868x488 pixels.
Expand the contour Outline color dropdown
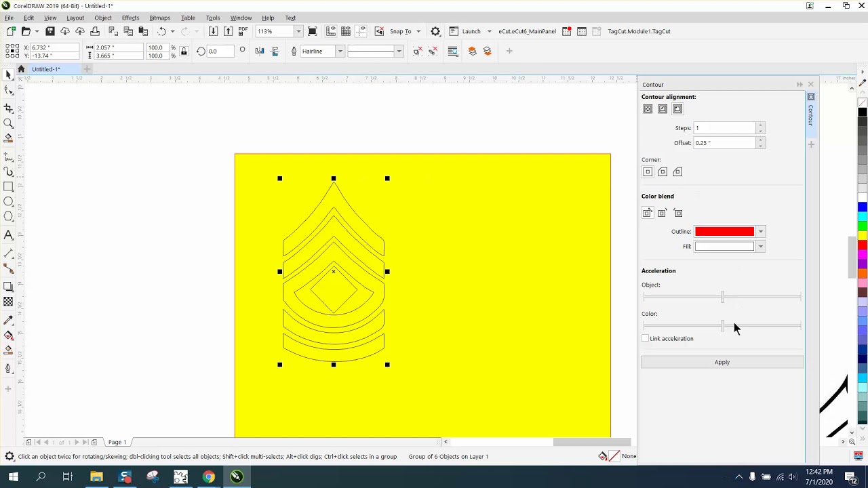760,232
